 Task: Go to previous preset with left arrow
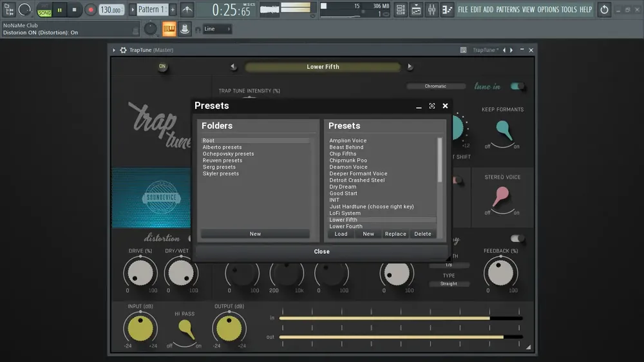point(233,66)
